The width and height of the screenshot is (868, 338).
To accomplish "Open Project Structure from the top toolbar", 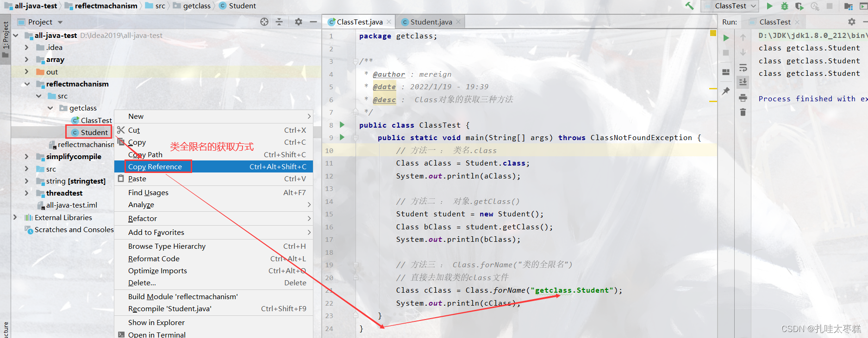I will click(x=849, y=6).
